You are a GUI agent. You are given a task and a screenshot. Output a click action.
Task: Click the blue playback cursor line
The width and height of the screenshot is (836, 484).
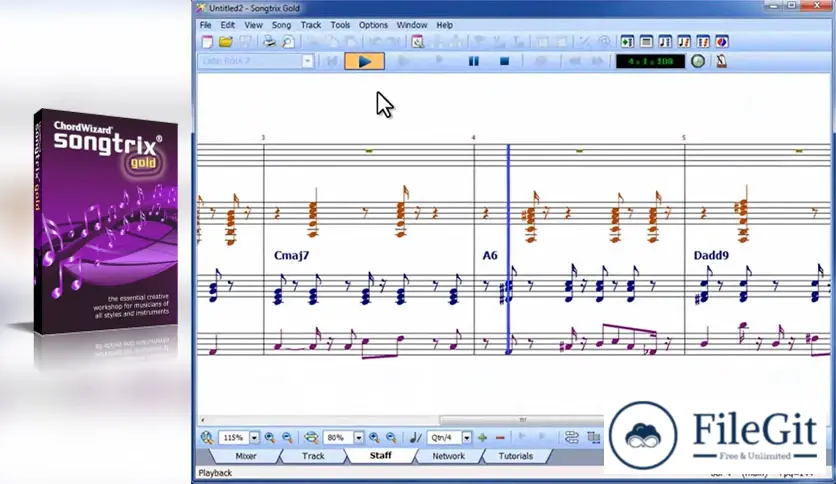coord(509,249)
